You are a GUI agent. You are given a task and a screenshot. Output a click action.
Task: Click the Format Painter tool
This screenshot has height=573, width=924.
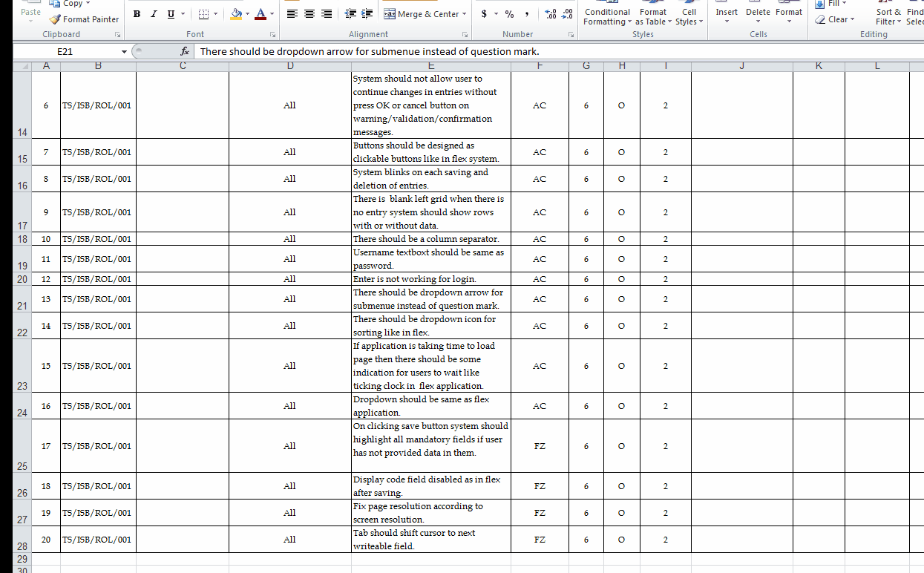[84, 19]
